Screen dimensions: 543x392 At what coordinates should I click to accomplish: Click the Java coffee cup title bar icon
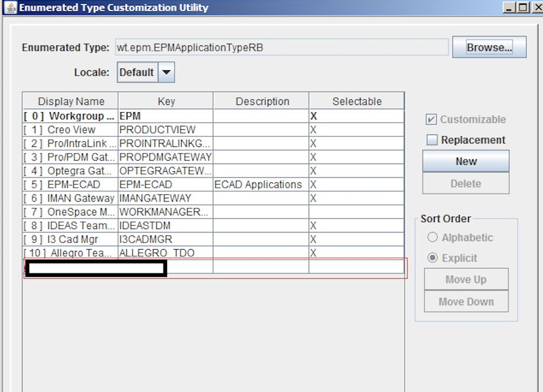point(10,8)
